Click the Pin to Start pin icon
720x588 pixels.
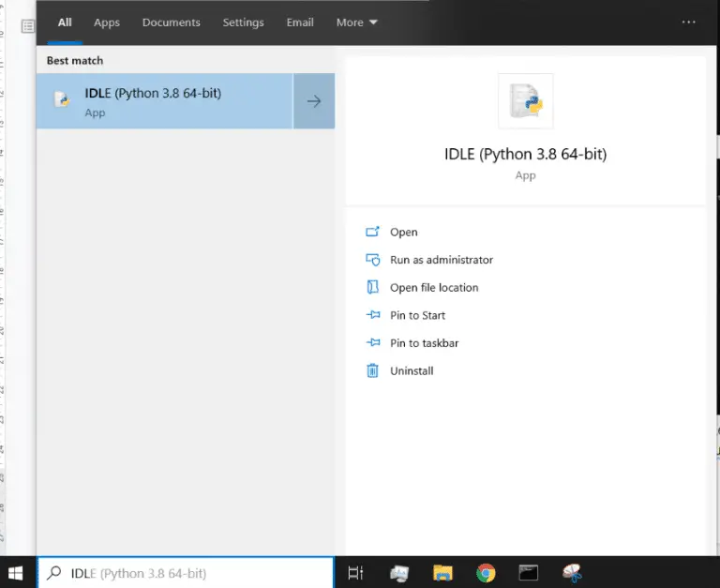click(x=372, y=315)
